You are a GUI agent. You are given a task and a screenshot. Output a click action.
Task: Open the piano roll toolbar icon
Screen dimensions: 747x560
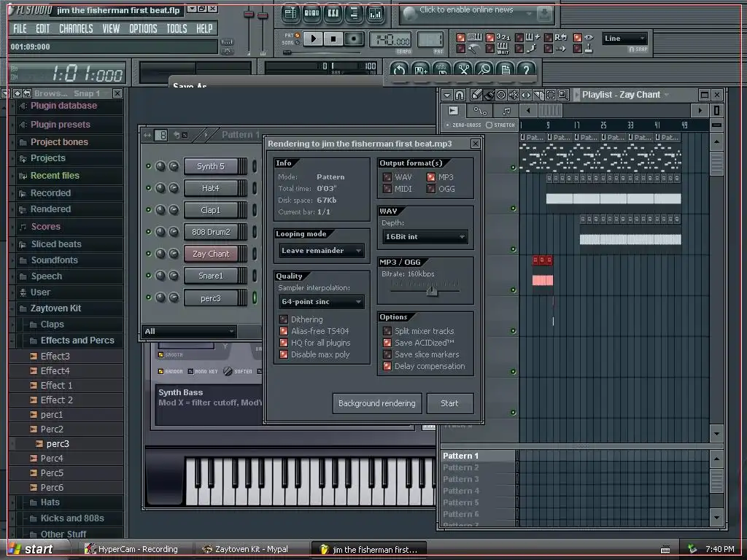[333, 14]
